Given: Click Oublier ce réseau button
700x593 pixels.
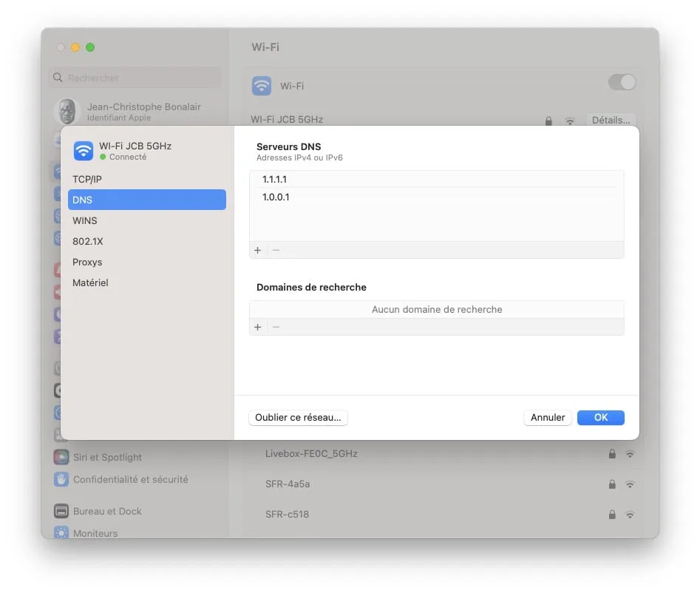Looking at the screenshot, I should point(298,418).
